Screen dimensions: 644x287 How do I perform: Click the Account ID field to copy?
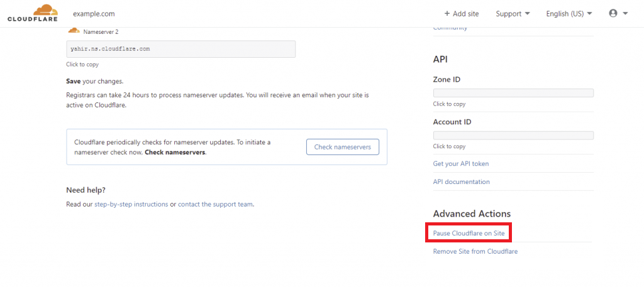(x=513, y=136)
